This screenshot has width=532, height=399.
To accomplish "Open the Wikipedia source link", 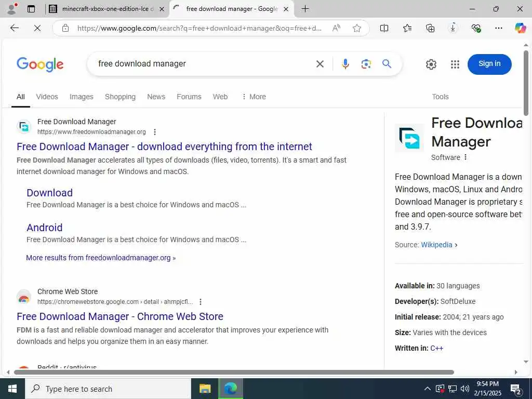I will tap(436, 245).
